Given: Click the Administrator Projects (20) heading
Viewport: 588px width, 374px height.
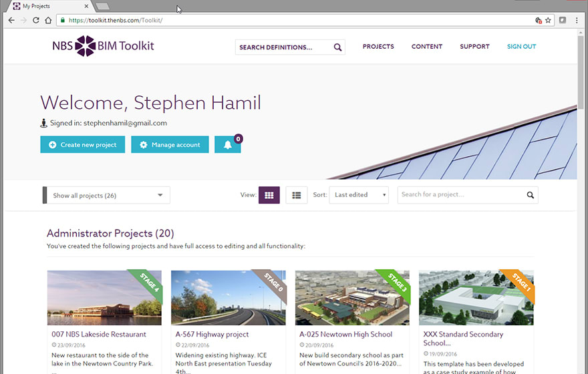Looking at the screenshot, I should pos(110,234).
